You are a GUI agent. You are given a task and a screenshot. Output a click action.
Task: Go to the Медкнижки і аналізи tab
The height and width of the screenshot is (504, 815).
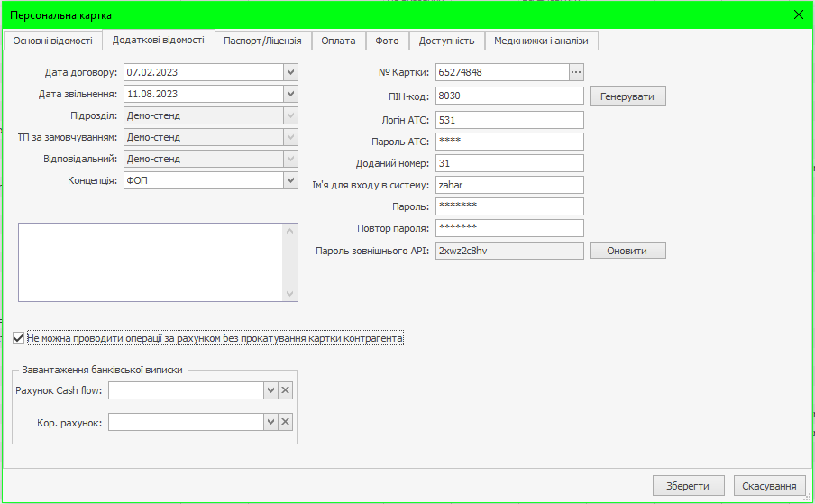[x=541, y=41]
